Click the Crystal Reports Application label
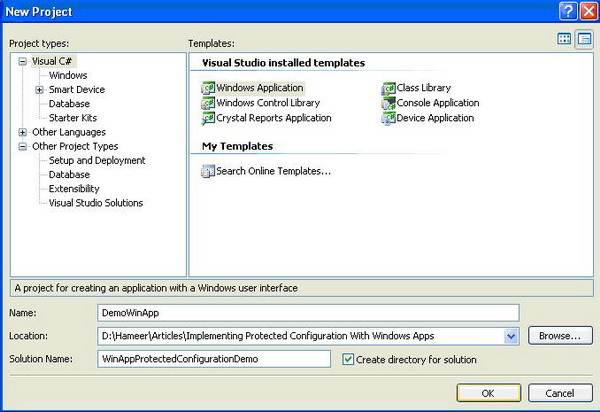The width and height of the screenshot is (600, 412). coord(274,118)
